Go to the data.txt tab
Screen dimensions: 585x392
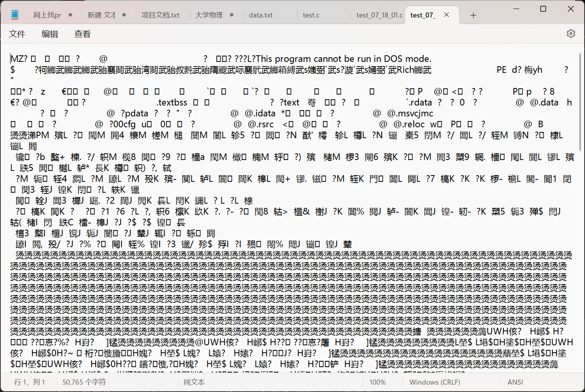tap(261, 15)
